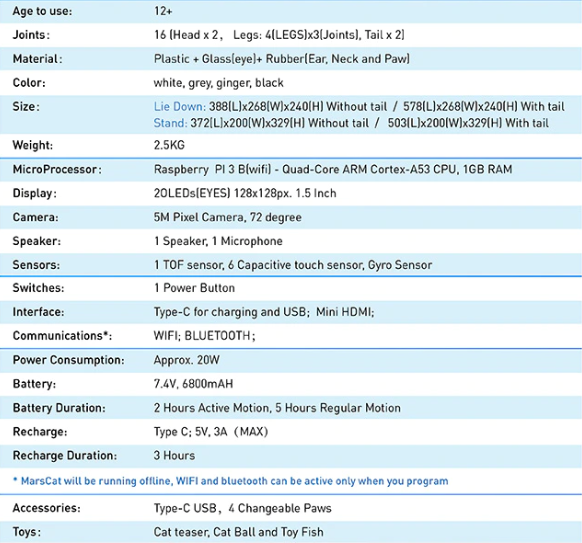This screenshot has height=543, width=582.
Task: Click the 'Accessories:' label
Action: [46, 508]
